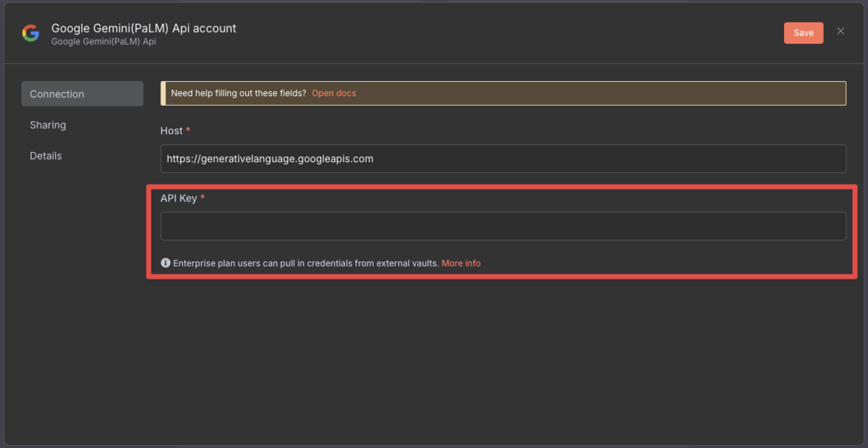Click into the Host URL field
The height and width of the screenshot is (448, 868).
point(503,159)
